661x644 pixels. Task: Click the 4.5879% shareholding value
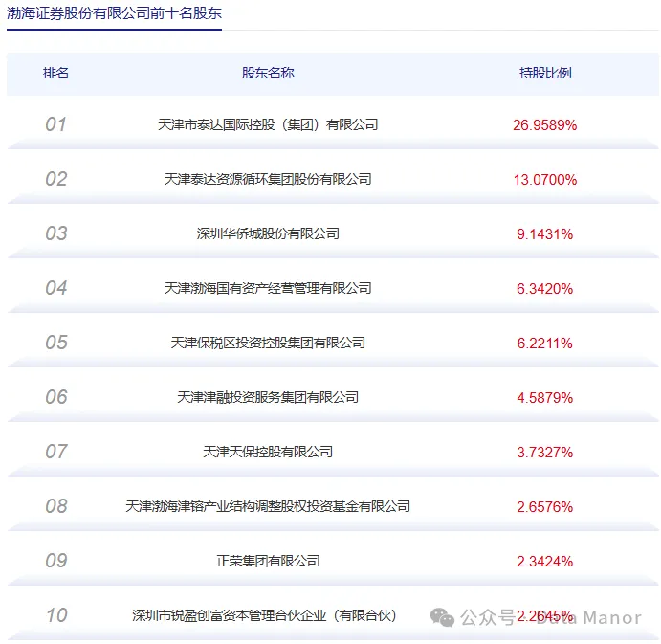pyautogui.click(x=544, y=398)
